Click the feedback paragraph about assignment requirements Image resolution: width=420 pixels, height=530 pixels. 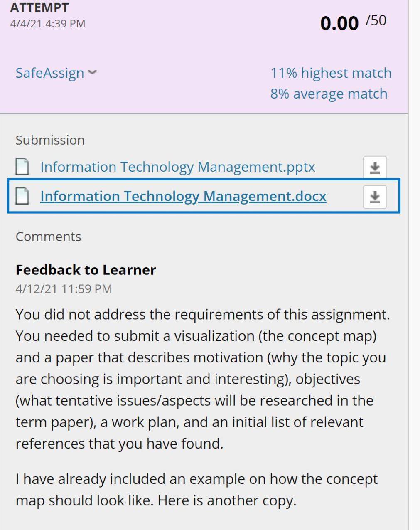[203, 379]
